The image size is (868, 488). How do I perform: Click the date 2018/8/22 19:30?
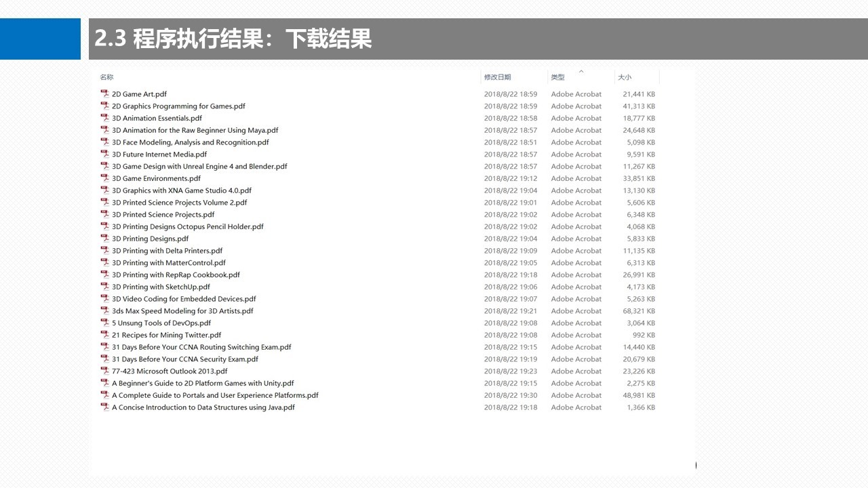[x=510, y=395]
